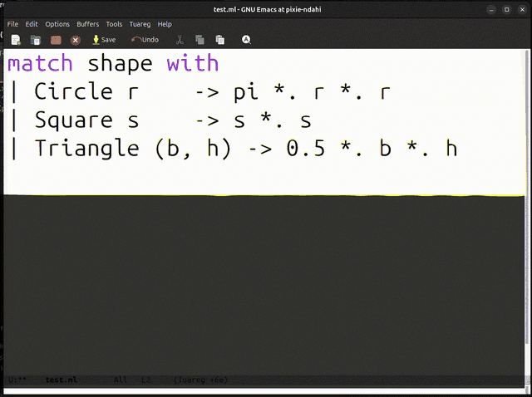
Task: Close the Emacs window
Action: [x=522, y=9]
